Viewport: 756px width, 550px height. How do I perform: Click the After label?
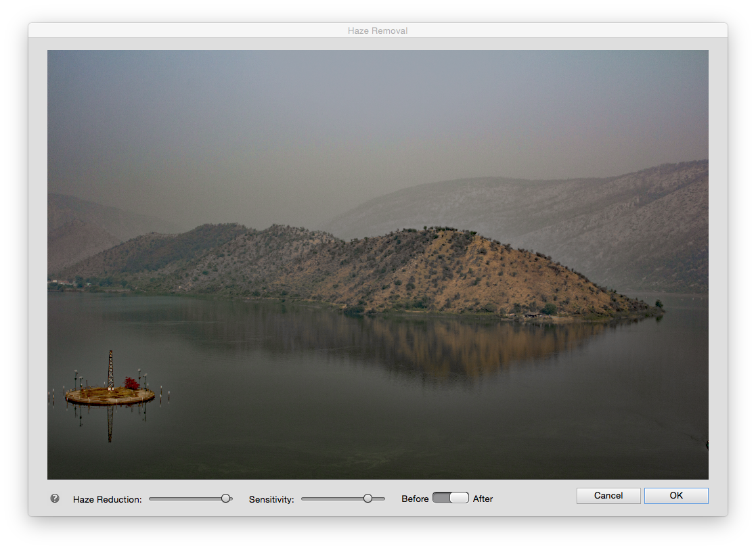(483, 499)
